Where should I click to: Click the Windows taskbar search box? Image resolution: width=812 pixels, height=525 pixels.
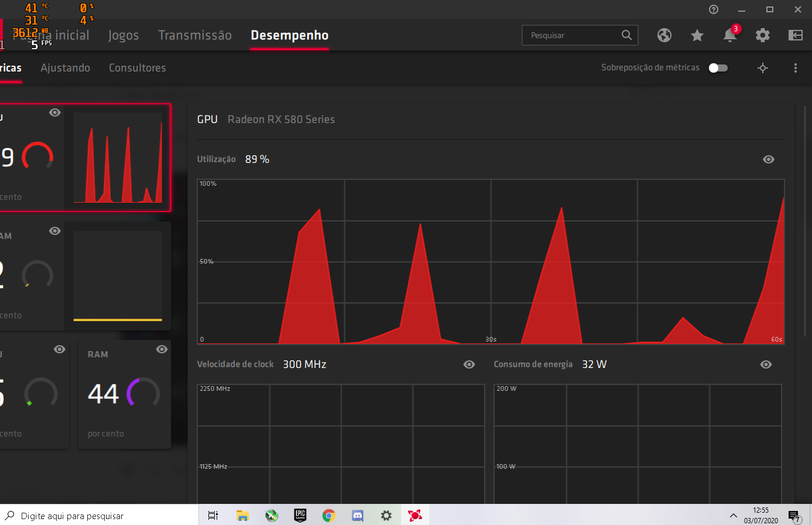pos(100,516)
